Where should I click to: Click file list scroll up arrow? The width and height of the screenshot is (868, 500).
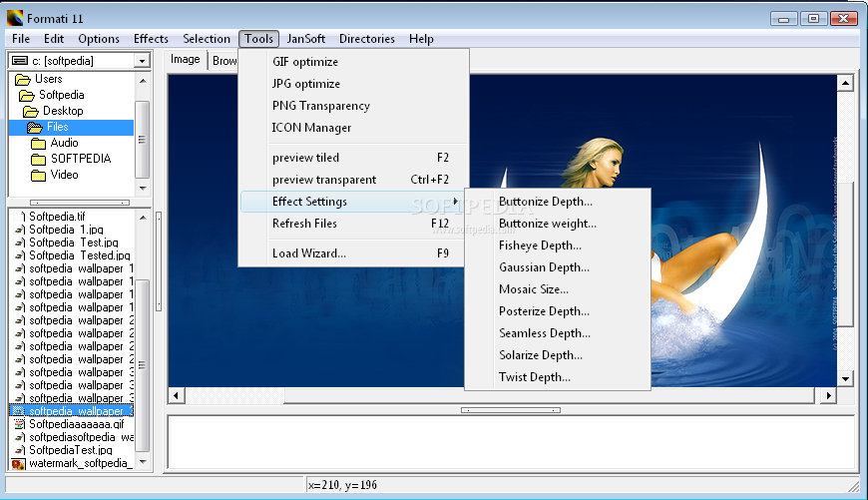(x=143, y=218)
